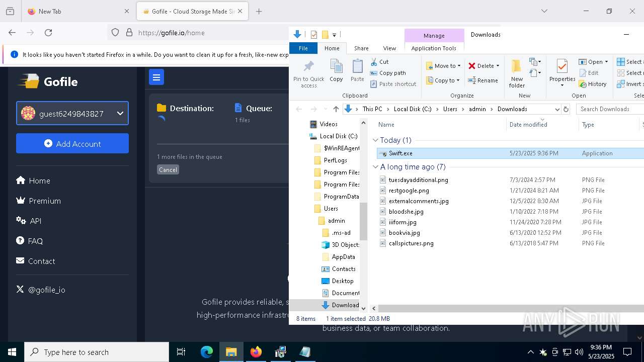
Task: Reload the Firefox page
Action: point(48,33)
